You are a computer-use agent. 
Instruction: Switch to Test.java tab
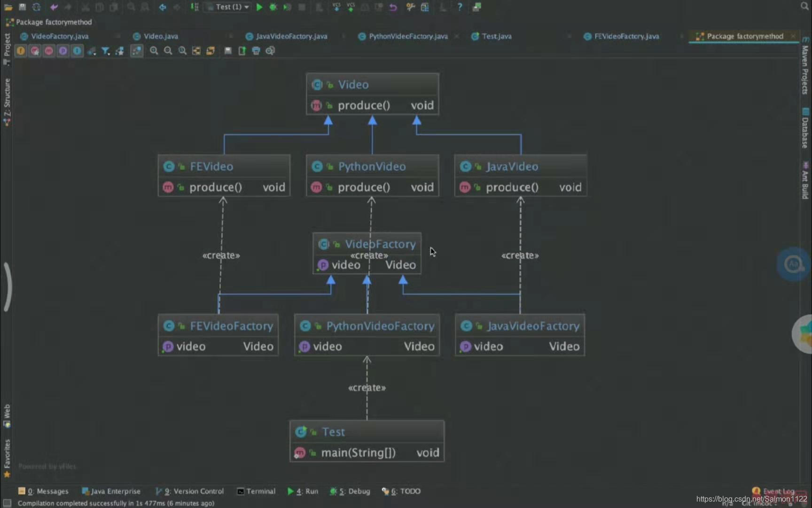click(496, 36)
